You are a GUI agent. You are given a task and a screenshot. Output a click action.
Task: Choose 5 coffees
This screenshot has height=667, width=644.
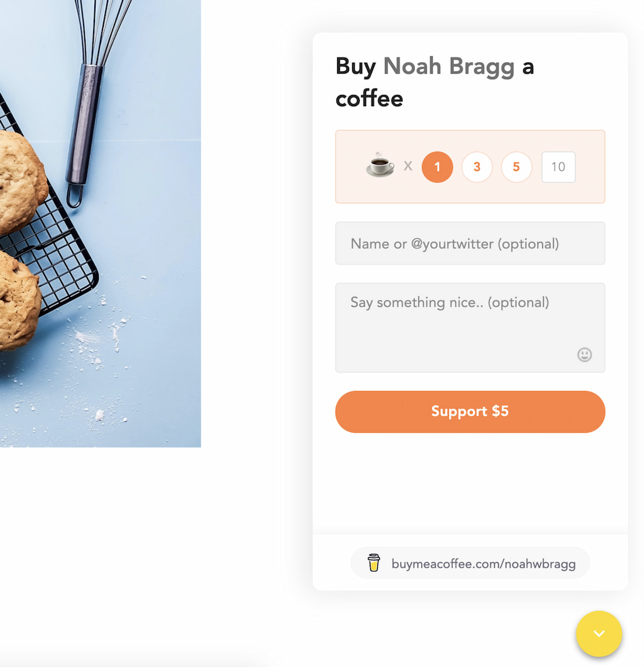click(x=516, y=167)
